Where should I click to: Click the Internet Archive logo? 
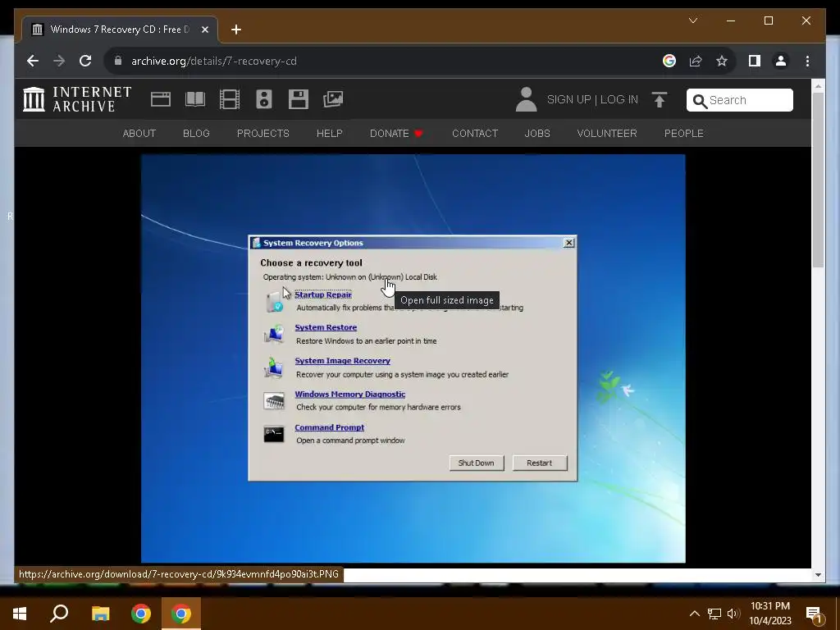pyautogui.click(x=77, y=99)
